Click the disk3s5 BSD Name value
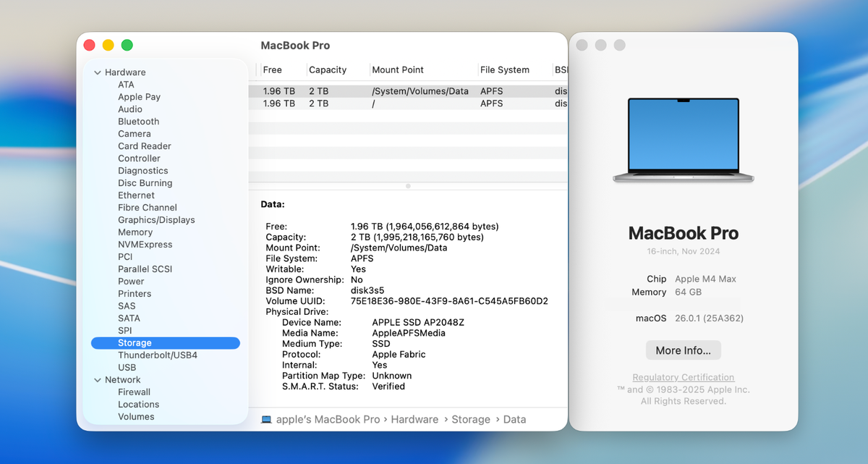This screenshot has width=868, height=464. (367, 290)
